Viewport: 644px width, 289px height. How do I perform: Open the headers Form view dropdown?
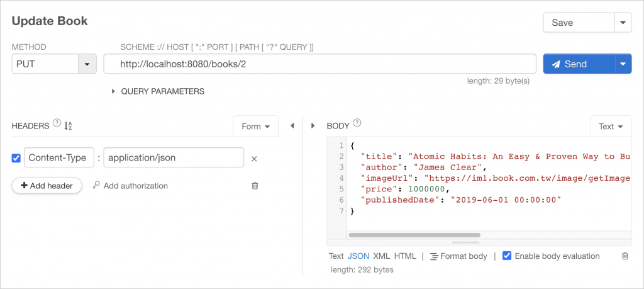255,126
